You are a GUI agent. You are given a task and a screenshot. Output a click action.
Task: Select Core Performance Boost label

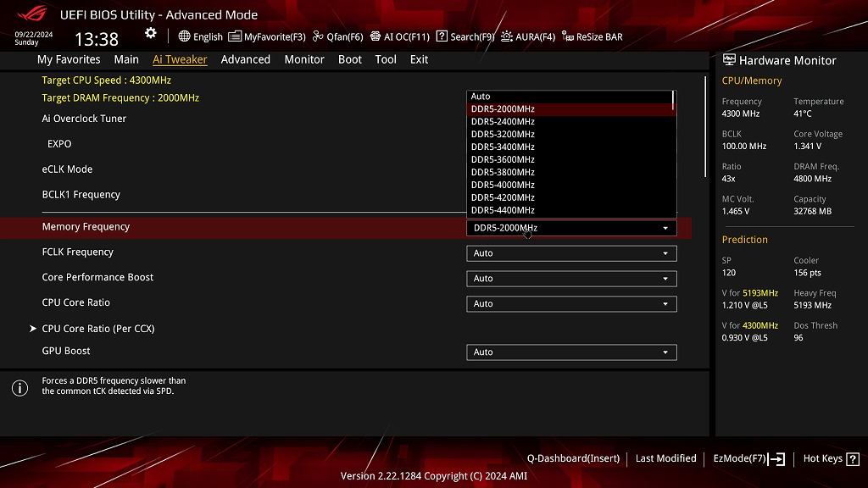pyautogui.click(x=97, y=277)
